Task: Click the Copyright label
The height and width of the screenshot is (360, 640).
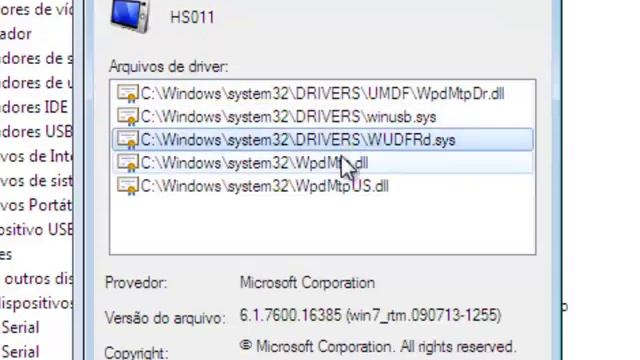Action: [x=136, y=353]
